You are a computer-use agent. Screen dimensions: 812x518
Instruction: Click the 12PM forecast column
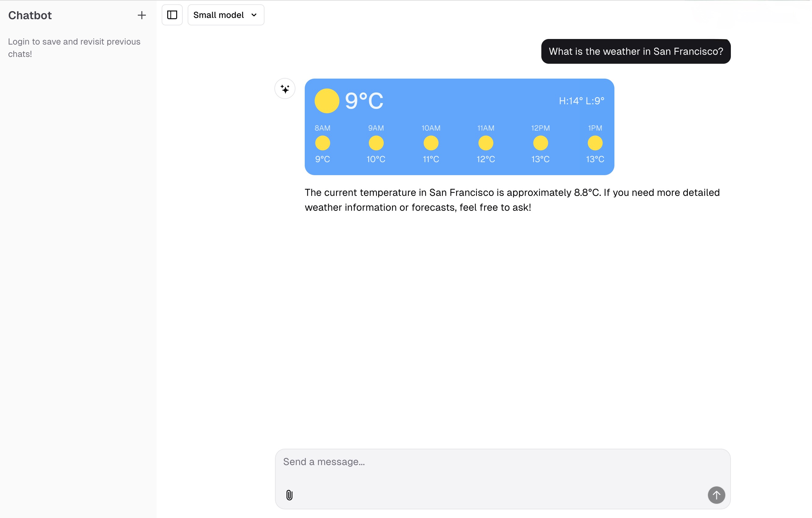(x=540, y=143)
